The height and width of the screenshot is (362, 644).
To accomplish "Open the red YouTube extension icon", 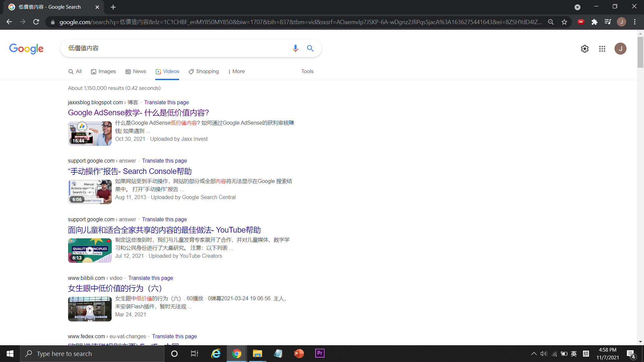I will (581, 22).
